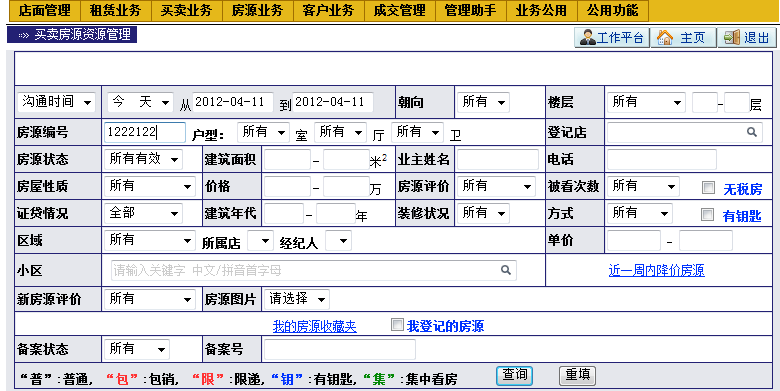Open the 买卖业务 menu
The width and height of the screenshot is (780, 391).
pyautogui.click(x=186, y=10)
